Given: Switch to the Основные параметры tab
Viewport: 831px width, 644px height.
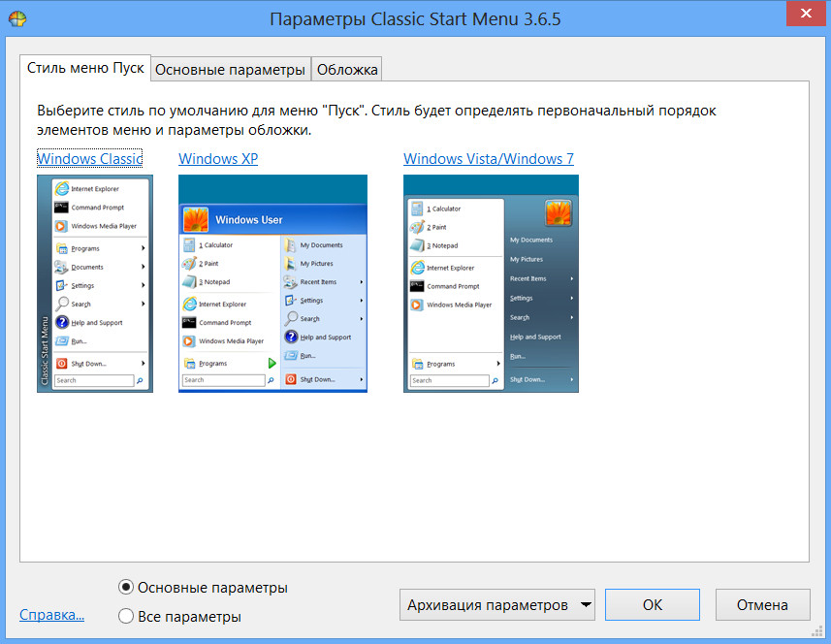Looking at the screenshot, I should (231, 69).
